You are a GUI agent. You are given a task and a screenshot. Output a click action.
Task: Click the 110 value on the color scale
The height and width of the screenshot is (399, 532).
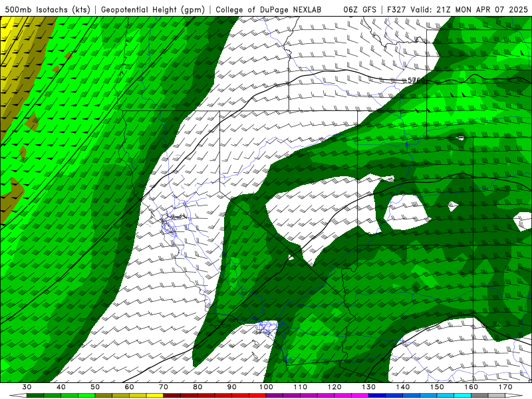click(x=301, y=387)
